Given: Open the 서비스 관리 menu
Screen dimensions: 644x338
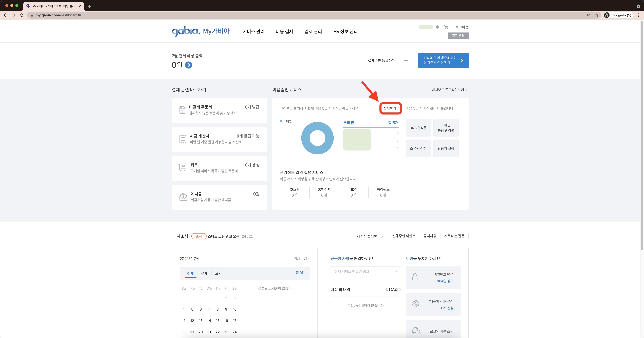Looking at the screenshot, I should (253, 32).
